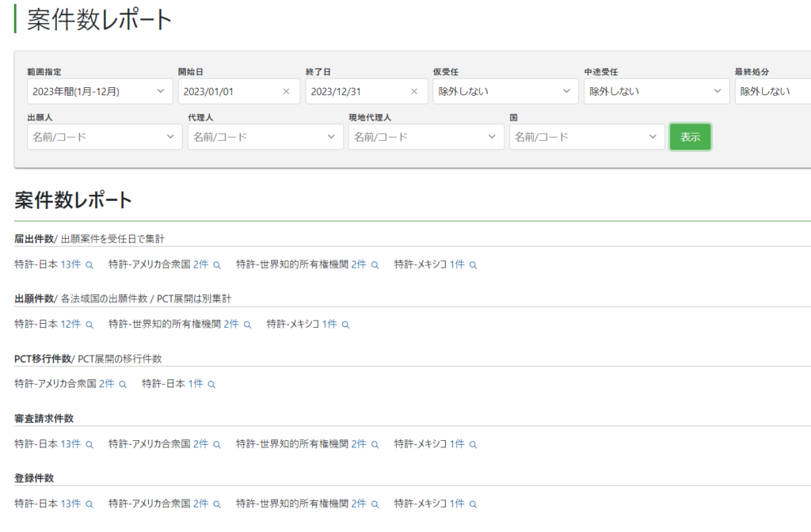Screen dimensions: 811x532
Task: Click the 出願件数 section heading text
Action: [x=34, y=298]
